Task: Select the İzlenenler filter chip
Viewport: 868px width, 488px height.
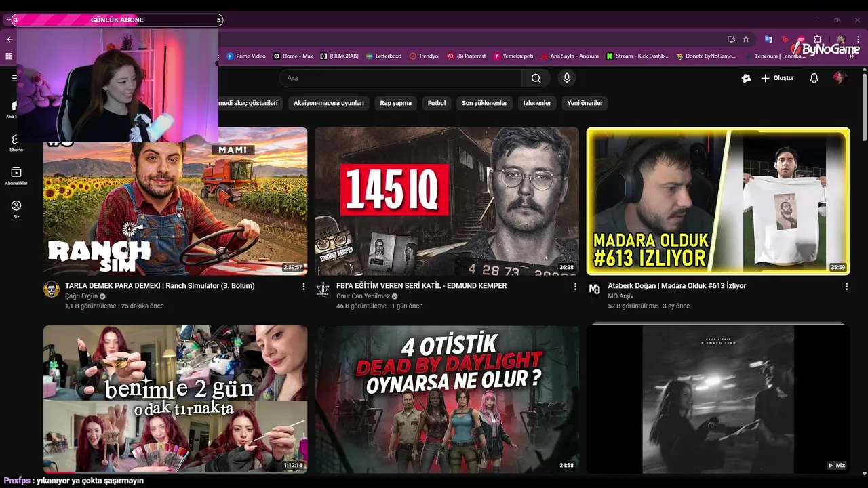Action: [x=537, y=103]
